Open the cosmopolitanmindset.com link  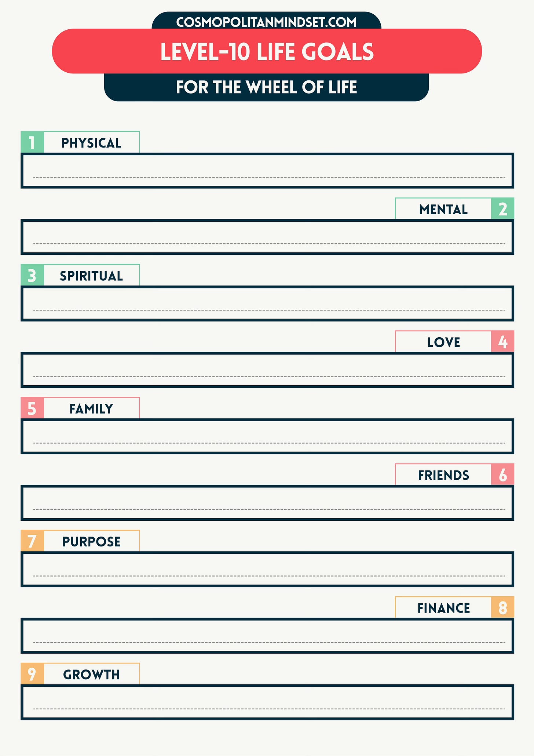[267, 22]
